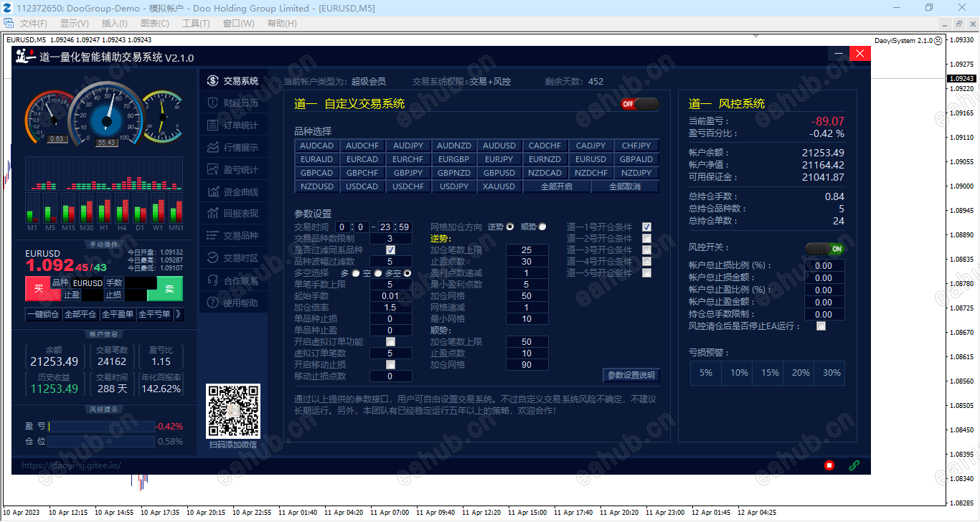Click the H4 timeframe strength bar

(122, 208)
